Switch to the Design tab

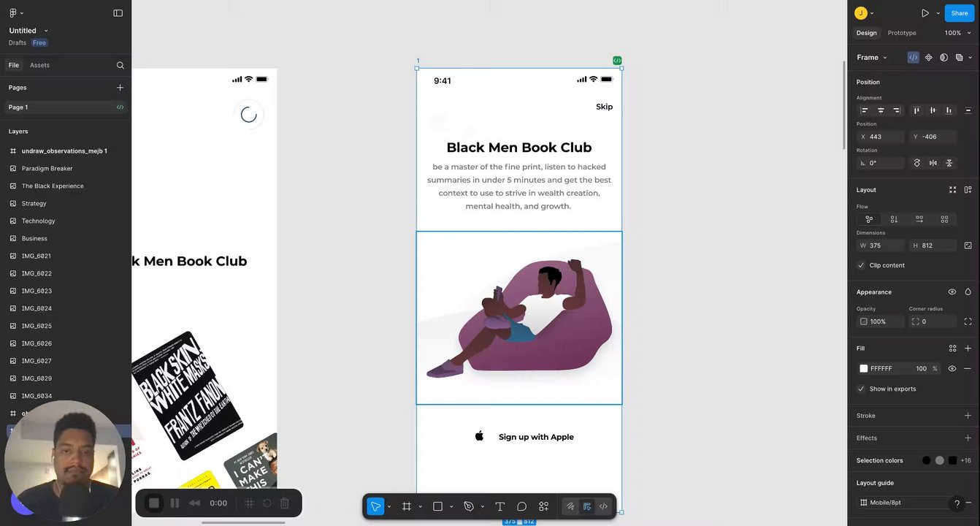click(867, 33)
